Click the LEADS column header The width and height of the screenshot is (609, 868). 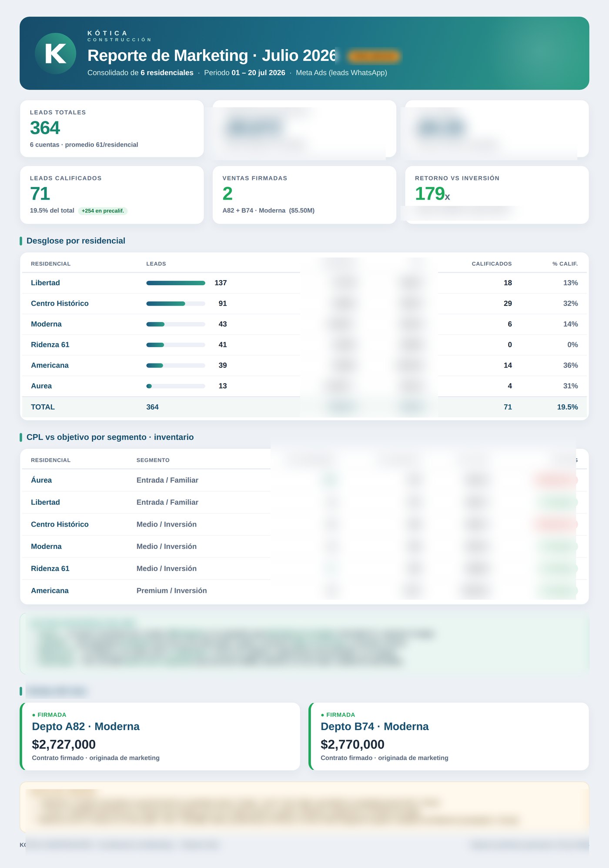[156, 264]
